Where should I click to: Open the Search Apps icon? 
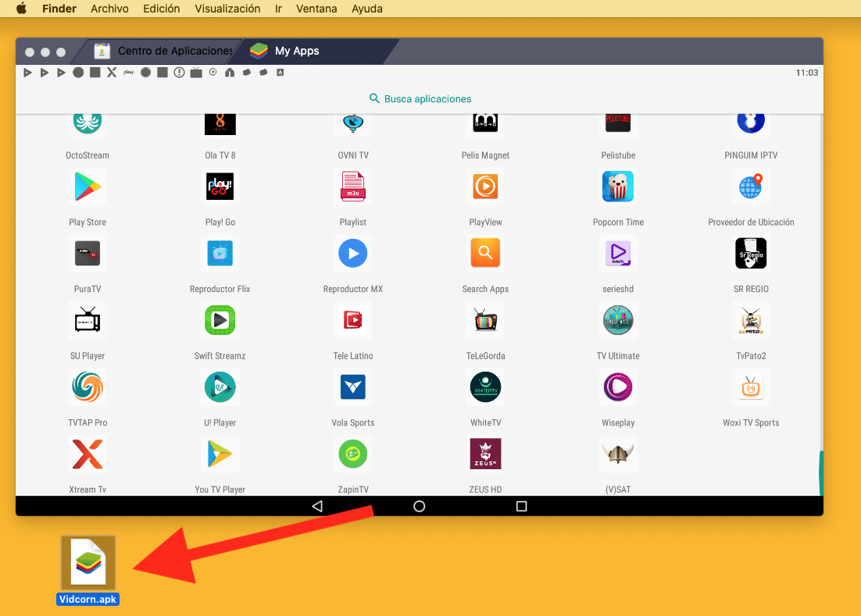click(485, 253)
